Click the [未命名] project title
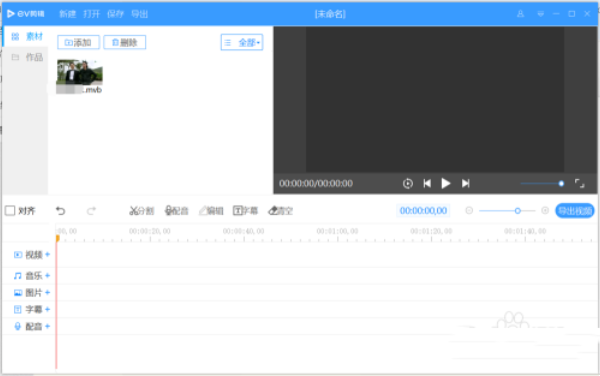This screenshot has height=376, width=600. (330, 14)
